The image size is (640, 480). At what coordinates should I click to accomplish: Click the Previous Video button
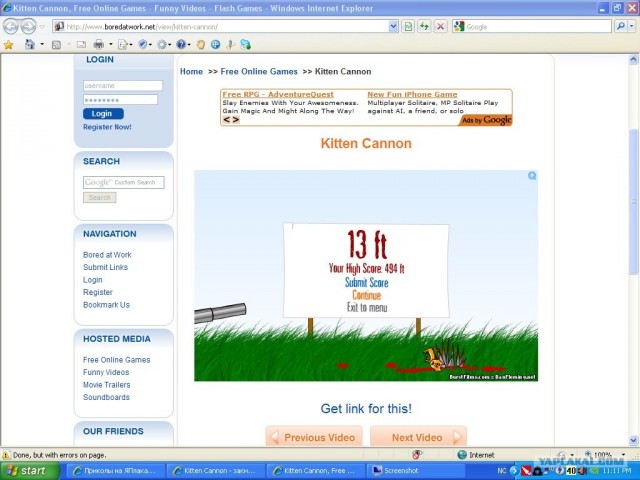314,437
